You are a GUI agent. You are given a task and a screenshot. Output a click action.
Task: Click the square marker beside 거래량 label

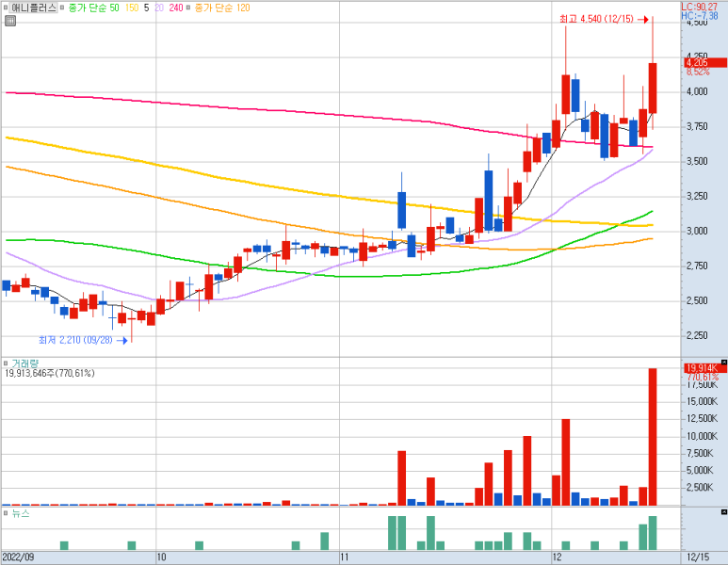click(6, 363)
